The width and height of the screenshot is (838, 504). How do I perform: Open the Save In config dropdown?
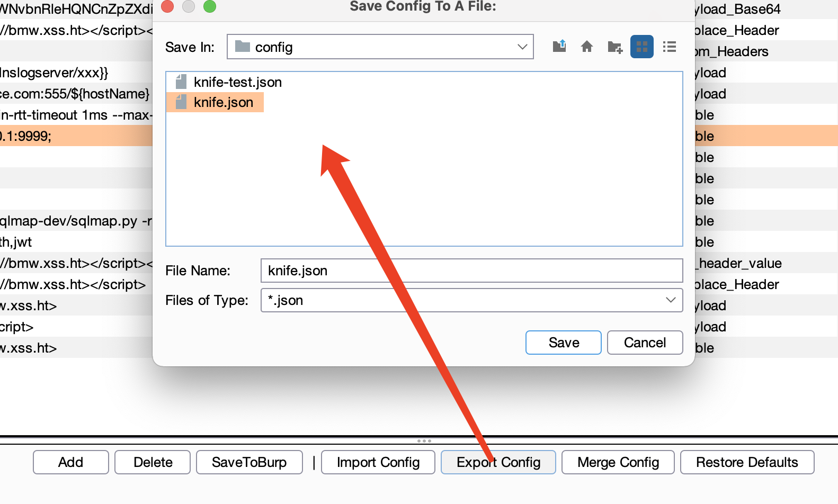pyautogui.click(x=380, y=47)
